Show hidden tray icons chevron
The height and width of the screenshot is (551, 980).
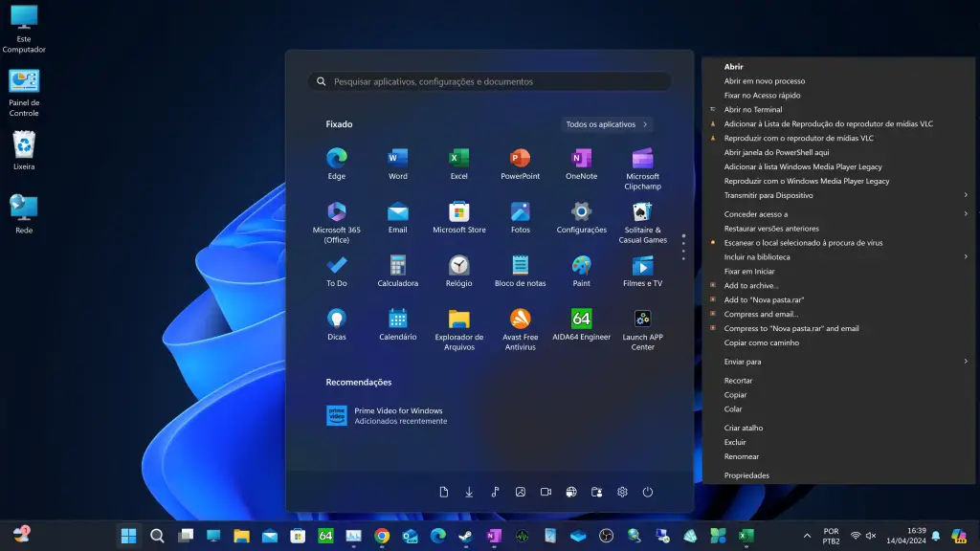pos(807,536)
